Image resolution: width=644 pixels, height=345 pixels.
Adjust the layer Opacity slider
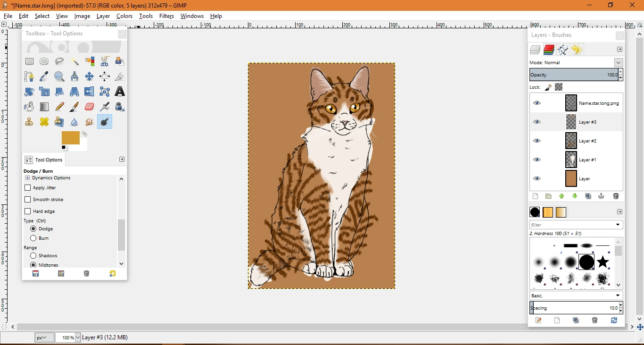[574, 75]
